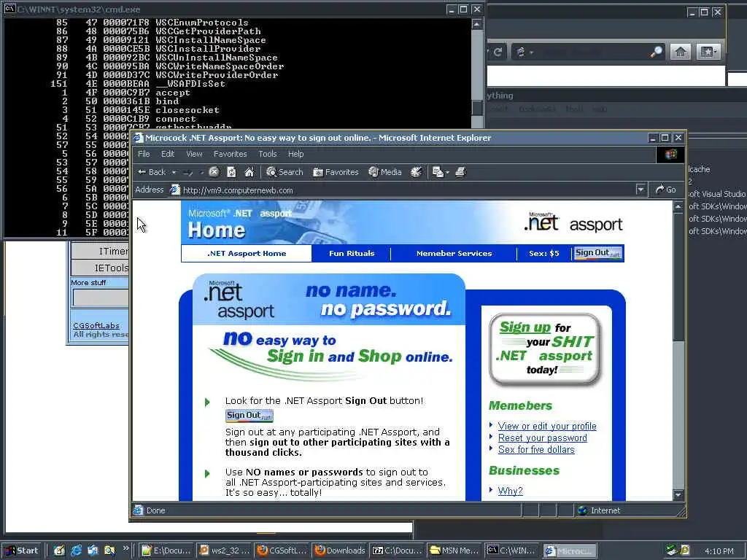Screen dimensions: 747x560
Task: Click the address field showing vm9.computernewb.com
Action: (x=403, y=190)
